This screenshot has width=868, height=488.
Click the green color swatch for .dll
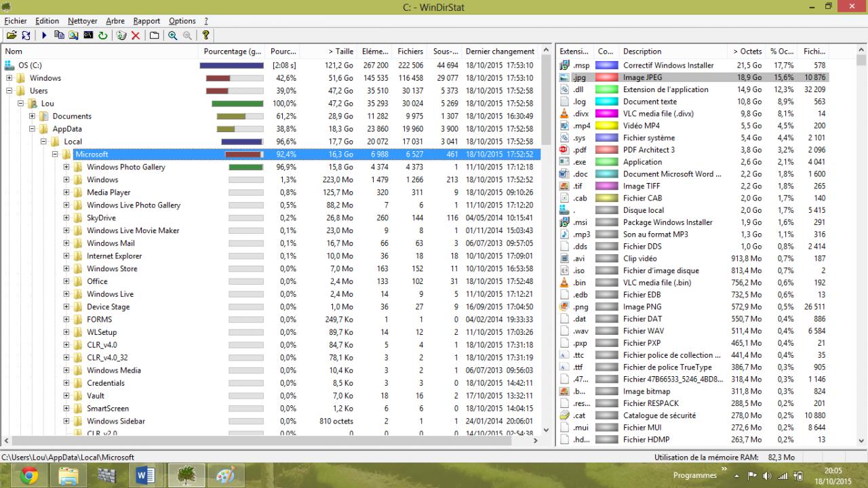tap(607, 89)
